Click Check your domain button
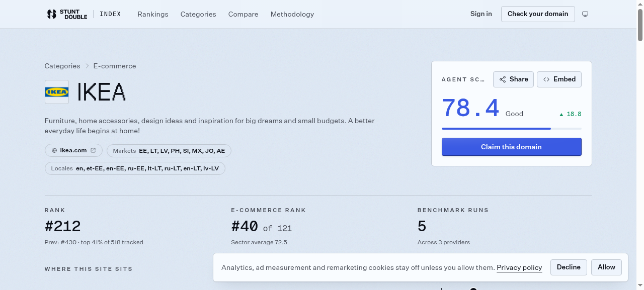644x290 pixels. tap(538, 14)
